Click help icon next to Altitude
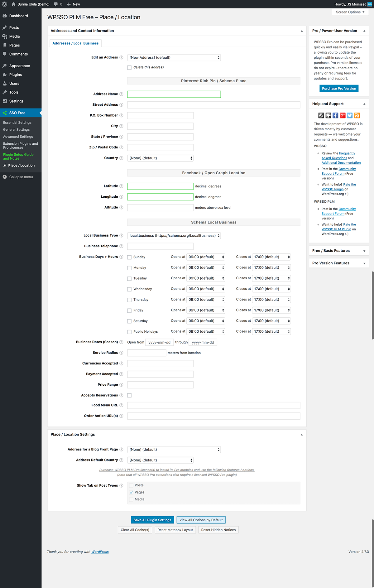Screen dimensions: 374x588 121,207
